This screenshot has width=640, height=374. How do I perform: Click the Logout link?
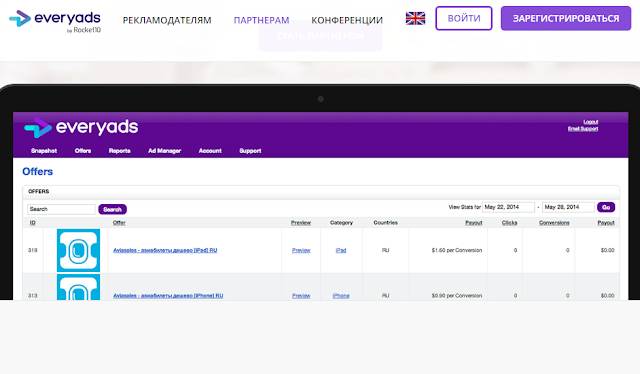[x=591, y=122]
